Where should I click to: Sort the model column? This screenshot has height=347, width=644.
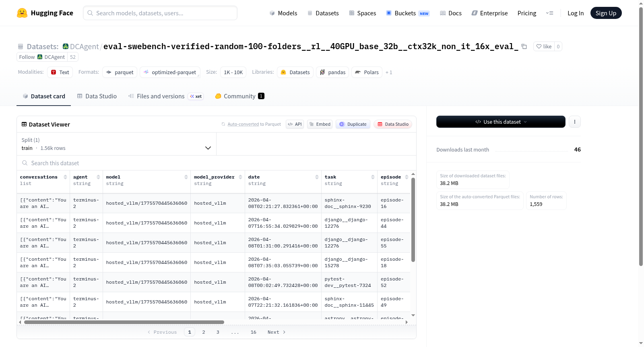[x=186, y=177]
